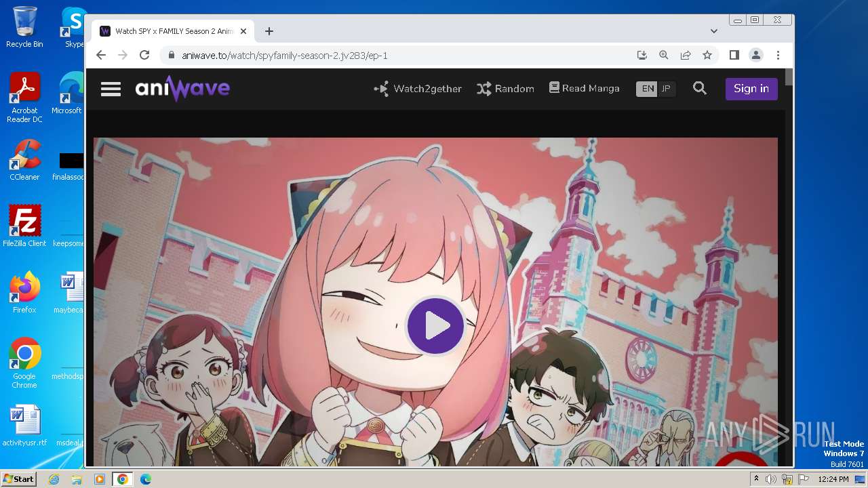The height and width of the screenshot is (488, 868).
Task: Open activityusr.rtf document
Action: (24, 426)
